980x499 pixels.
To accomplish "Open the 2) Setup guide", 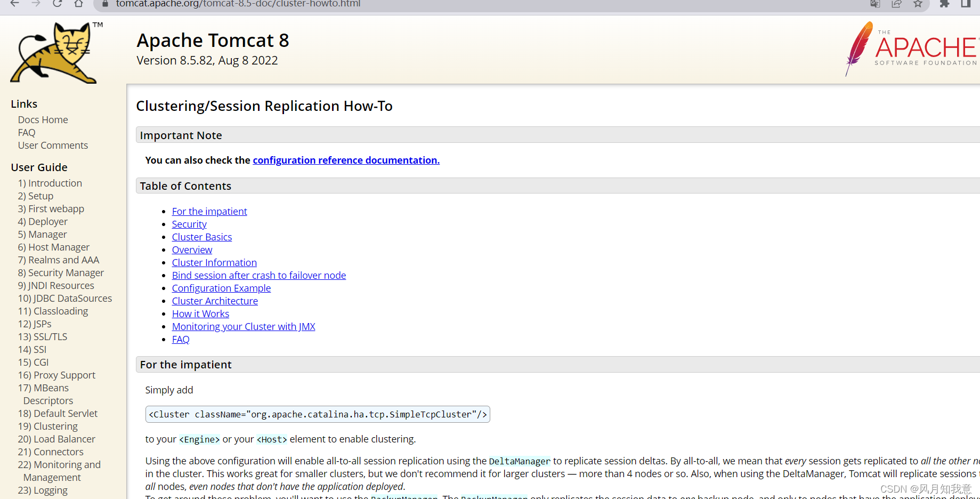I will 36,196.
